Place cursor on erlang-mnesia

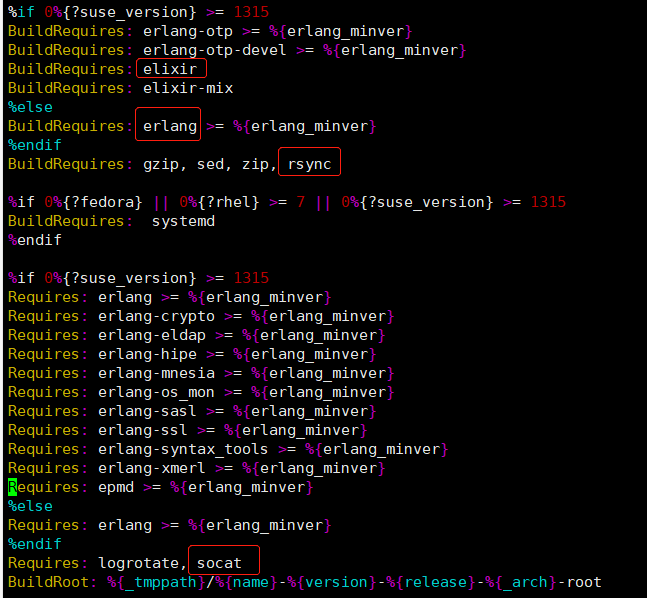pyautogui.click(x=156, y=373)
